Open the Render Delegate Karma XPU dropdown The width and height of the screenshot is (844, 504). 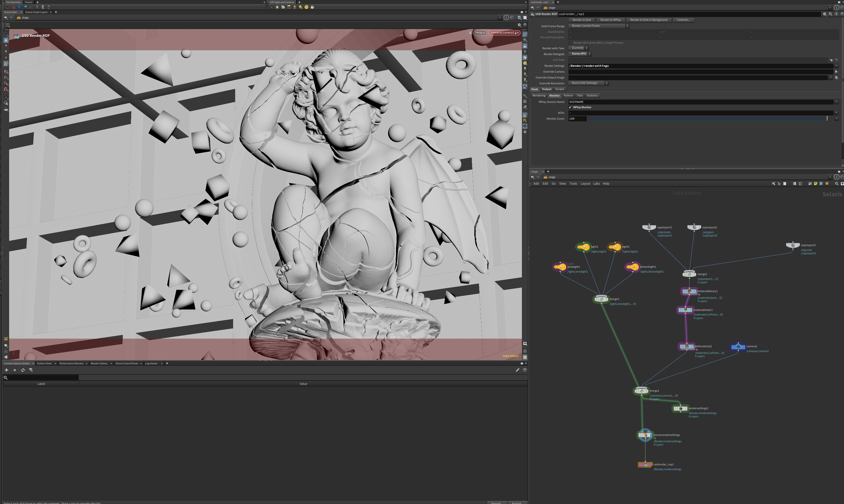coord(580,54)
